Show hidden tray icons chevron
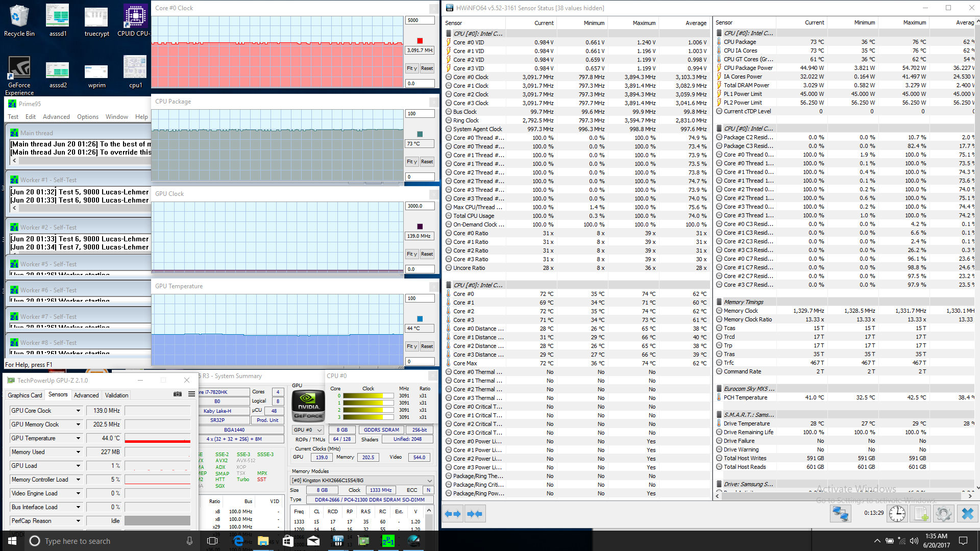 (877, 541)
